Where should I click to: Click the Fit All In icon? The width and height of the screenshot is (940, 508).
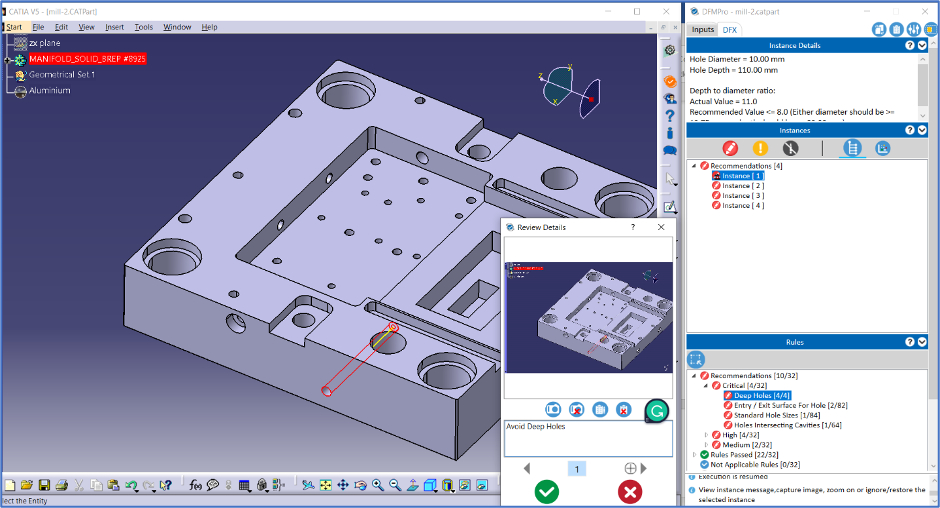326,485
